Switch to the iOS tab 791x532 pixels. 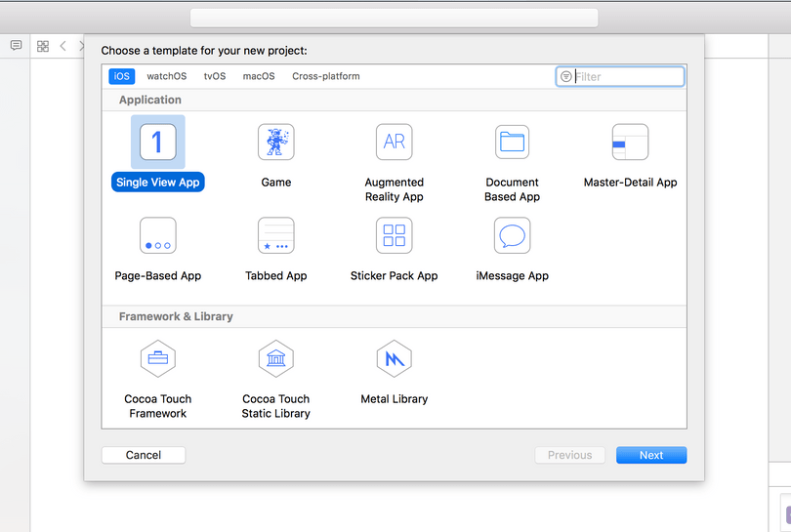(x=121, y=76)
